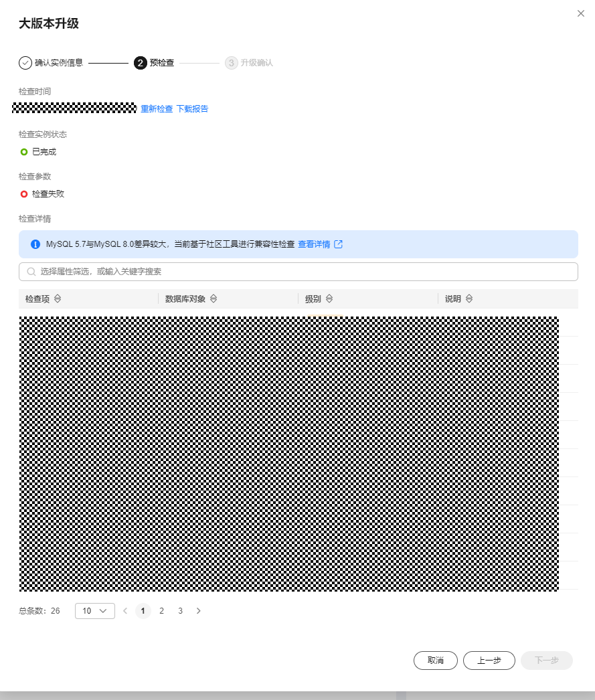Sort by 检查项 column icon
Viewport: 595px width, 700px height.
click(x=58, y=298)
